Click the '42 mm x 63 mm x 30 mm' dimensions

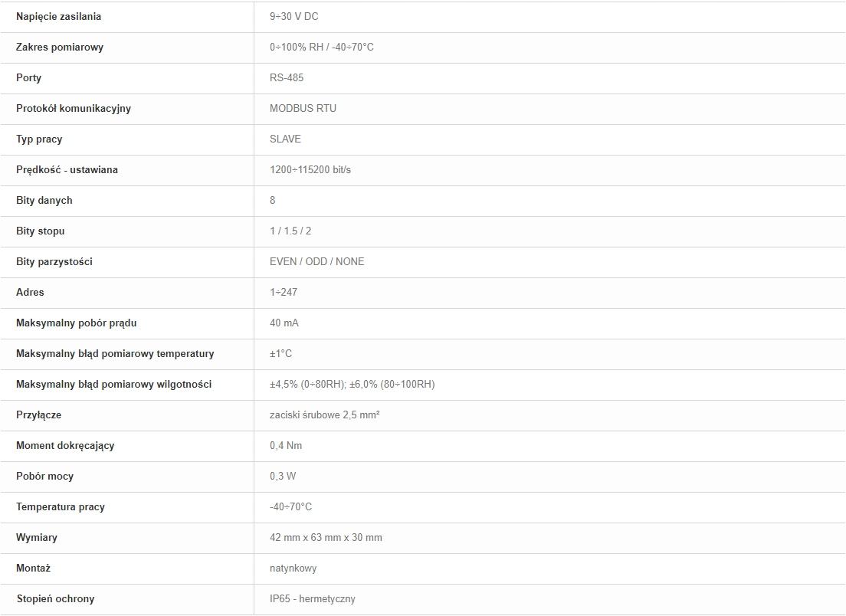(326, 538)
